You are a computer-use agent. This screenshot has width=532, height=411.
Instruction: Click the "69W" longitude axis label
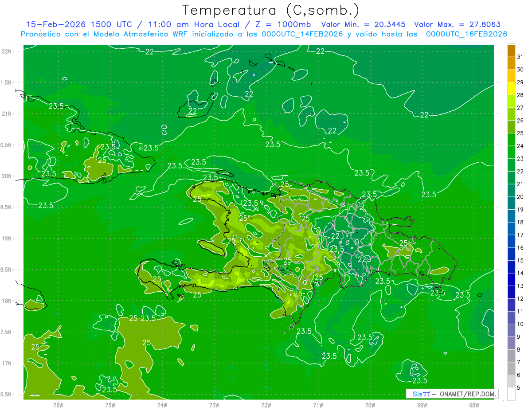pos(422,405)
